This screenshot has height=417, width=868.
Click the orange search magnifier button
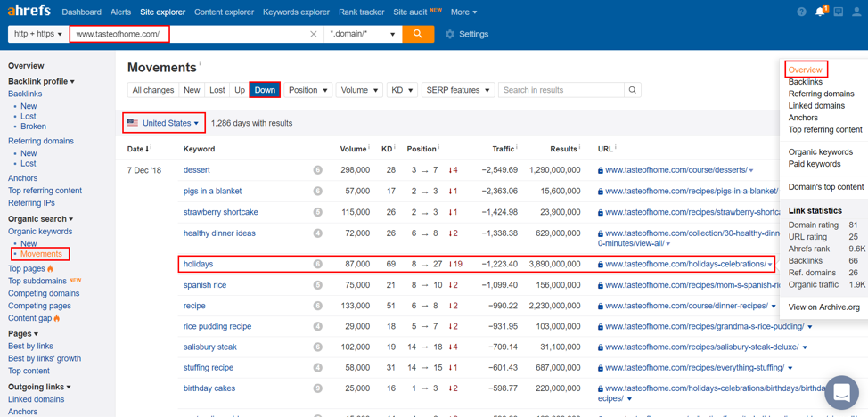click(x=418, y=34)
